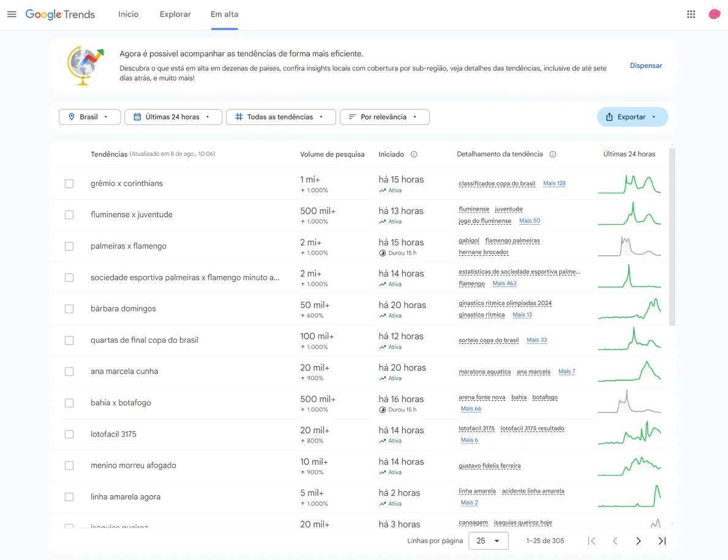
Task: Open trend sparkline for grêmio x corinthians
Action: pyautogui.click(x=629, y=184)
